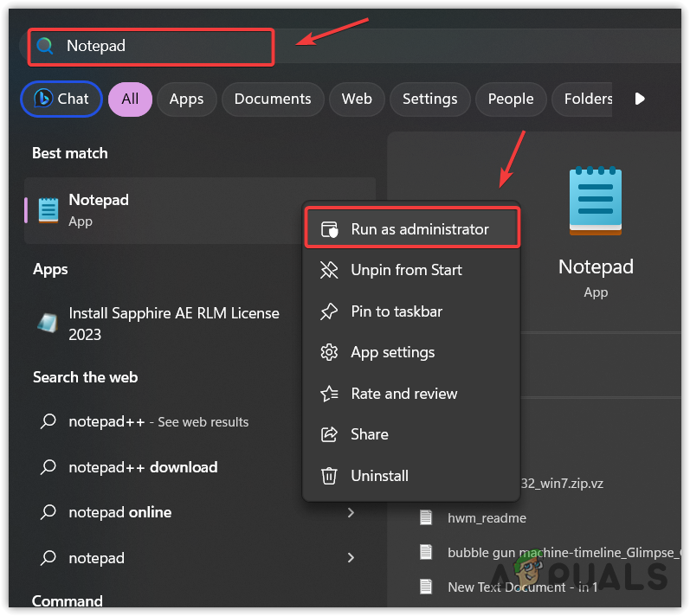Screen dimensions: 690x616
Task: Click document icon beside New Text Document
Action: 426,586
